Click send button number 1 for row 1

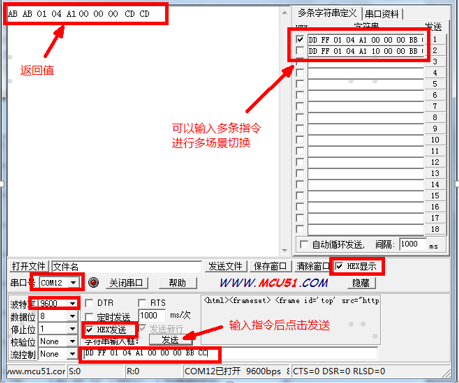pyautogui.click(x=435, y=39)
